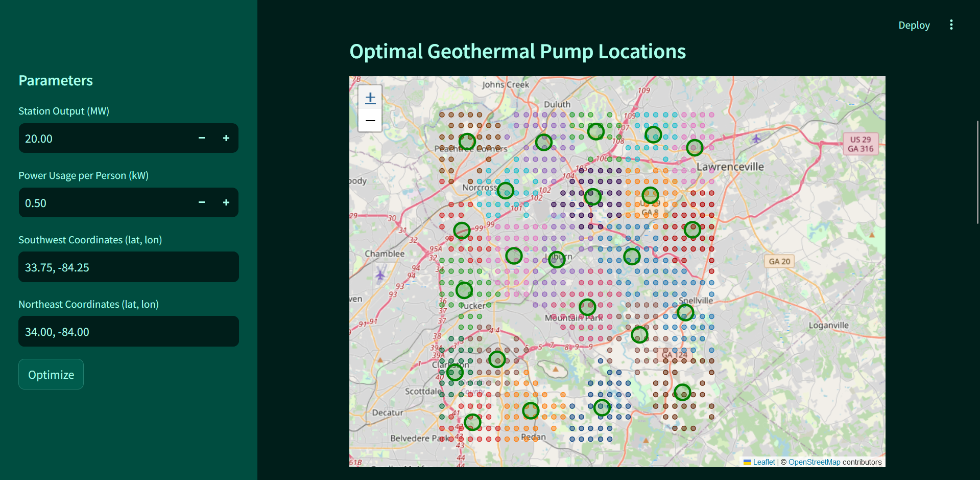This screenshot has height=480, width=980.
Task: Select green pump marker at Norcross
Action: (x=506, y=191)
